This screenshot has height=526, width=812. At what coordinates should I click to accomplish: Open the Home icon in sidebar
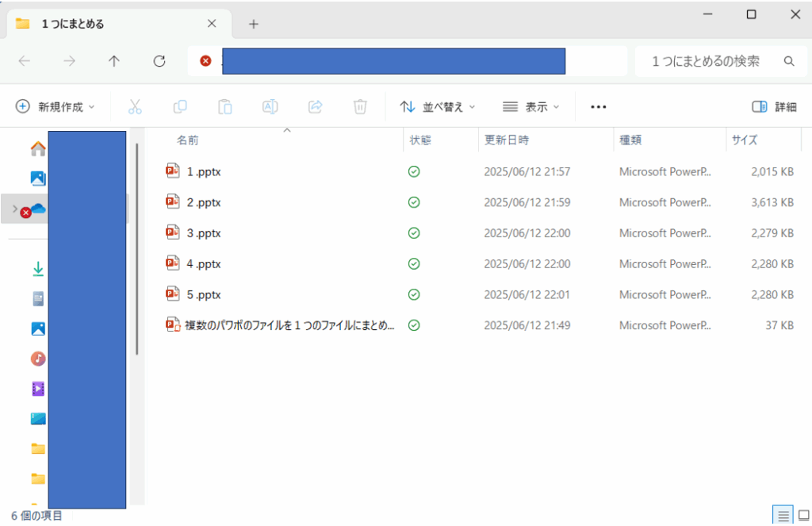tap(37, 148)
